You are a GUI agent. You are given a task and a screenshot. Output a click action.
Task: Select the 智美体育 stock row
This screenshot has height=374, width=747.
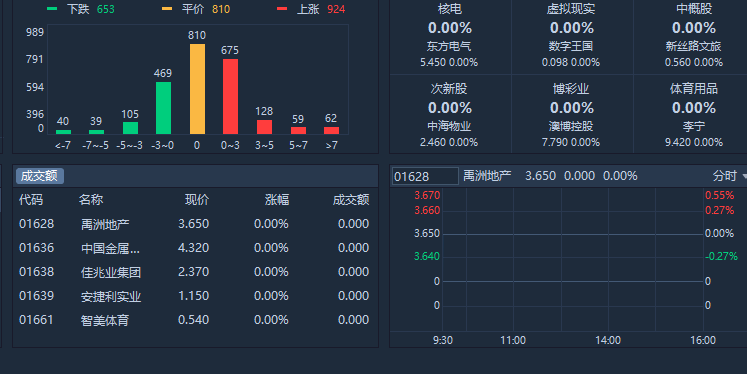point(195,320)
